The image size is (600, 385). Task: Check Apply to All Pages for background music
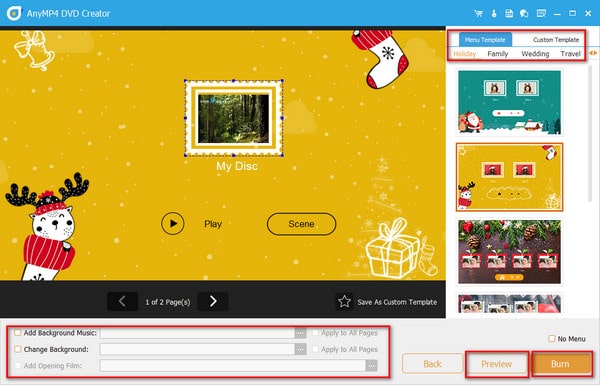pos(315,333)
